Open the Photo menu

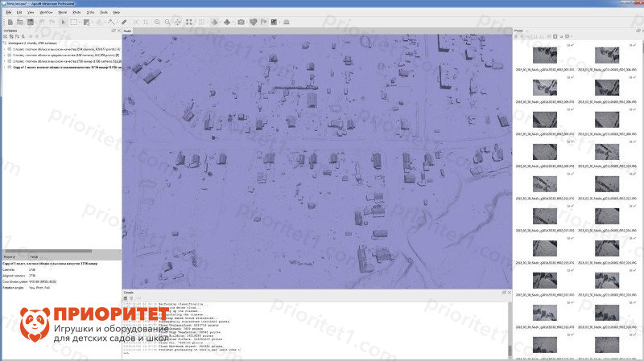[x=76, y=12]
